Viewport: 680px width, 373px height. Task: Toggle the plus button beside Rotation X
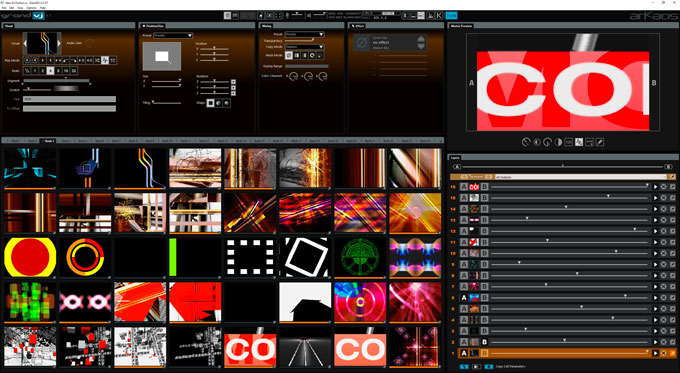click(x=233, y=82)
